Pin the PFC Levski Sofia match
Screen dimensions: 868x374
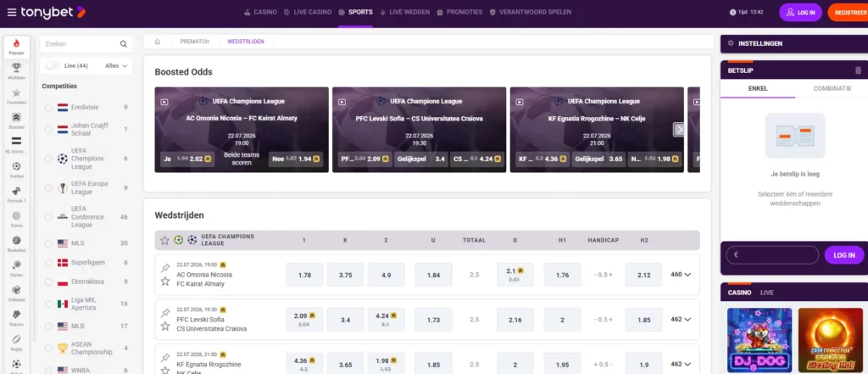tap(165, 313)
